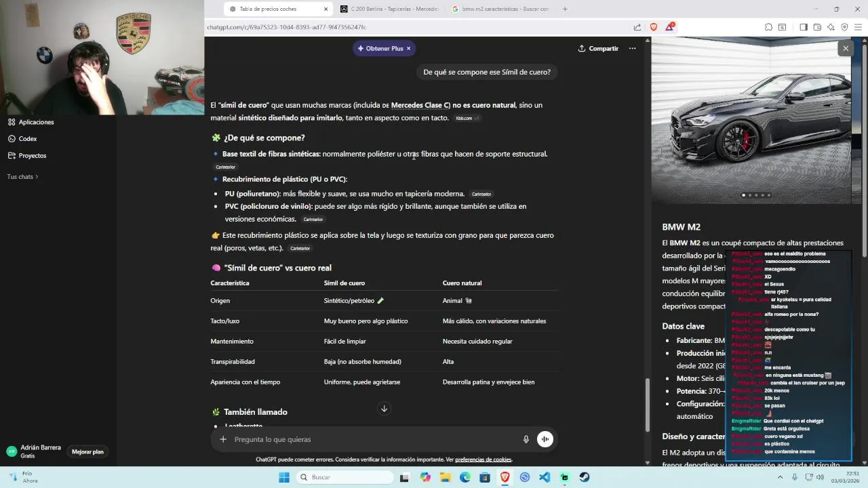Screen dimensions: 868x488
Task: Start voice mode with the waveform button
Action: (x=545, y=439)
